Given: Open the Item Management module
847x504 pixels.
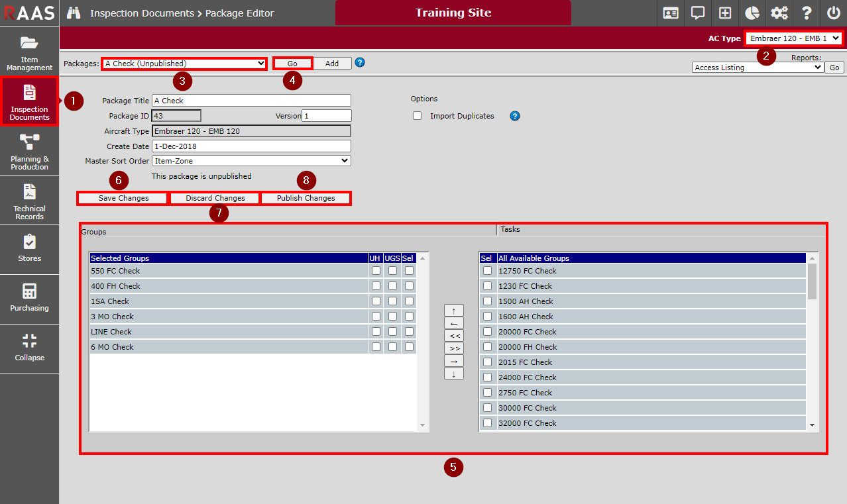Looking at the screenshot, I should click(x=29, y=52).
